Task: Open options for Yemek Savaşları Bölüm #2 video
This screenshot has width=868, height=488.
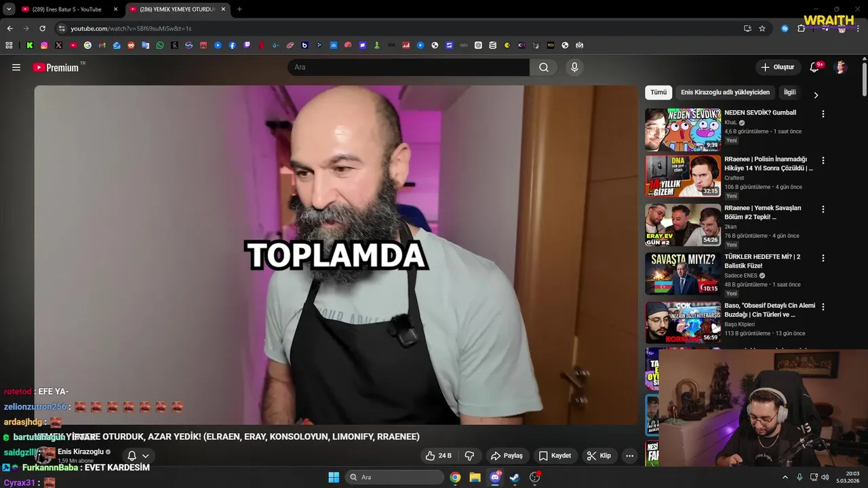Action: (x=823, y=209)
